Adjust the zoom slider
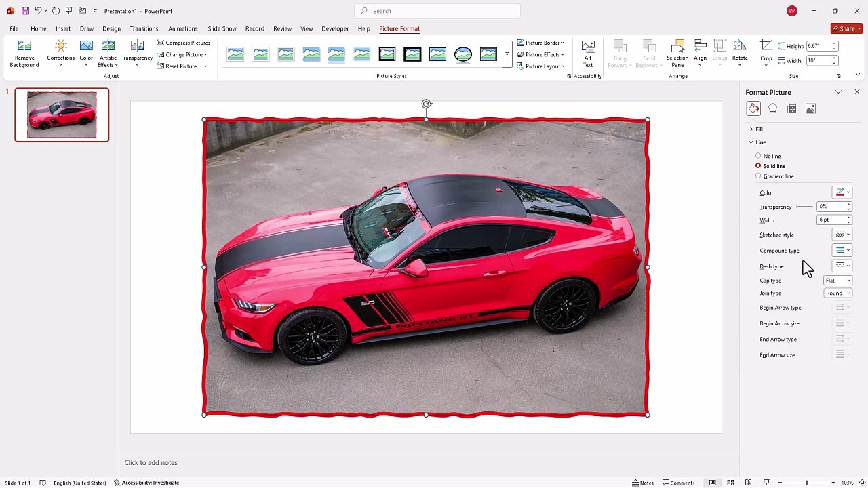The height and width of the screenshot is (488, 868). click(x=807, y=483)
